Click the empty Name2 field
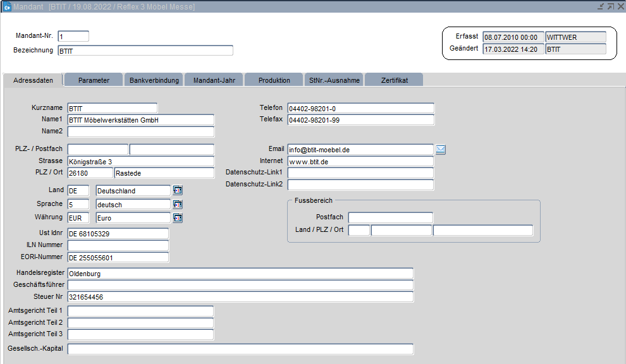Screen dimensions: 626x364 coord(140,132)
